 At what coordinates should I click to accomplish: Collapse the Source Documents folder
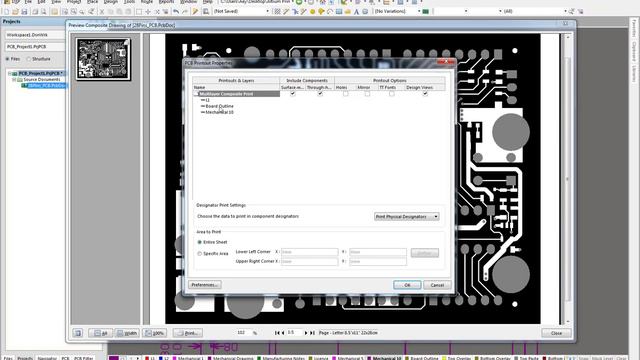14,80
